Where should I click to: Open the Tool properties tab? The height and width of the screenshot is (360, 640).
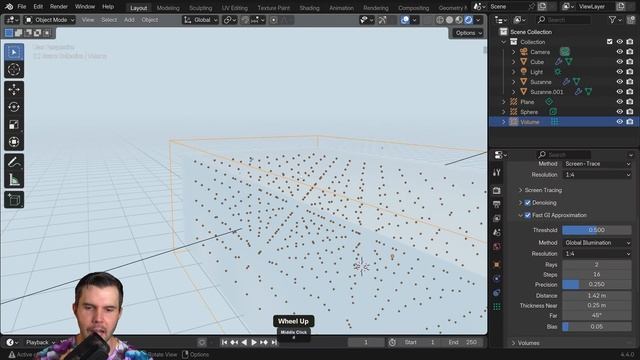tap(497, 173)
